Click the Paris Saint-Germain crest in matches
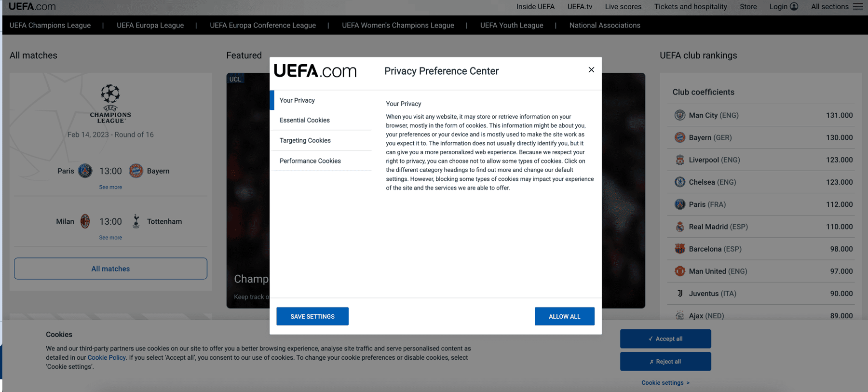 pyautogui.click(x=85, y=171)
